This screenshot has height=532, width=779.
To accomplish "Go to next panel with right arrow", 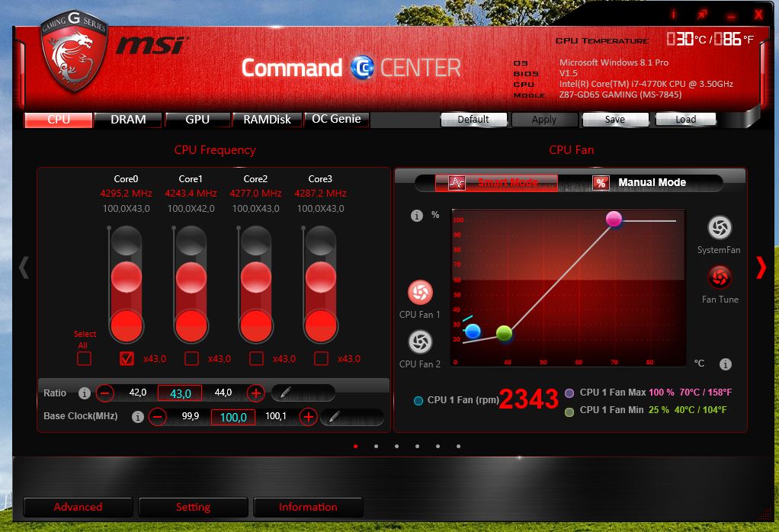I will pyautogui.click(x=761, y=268).
